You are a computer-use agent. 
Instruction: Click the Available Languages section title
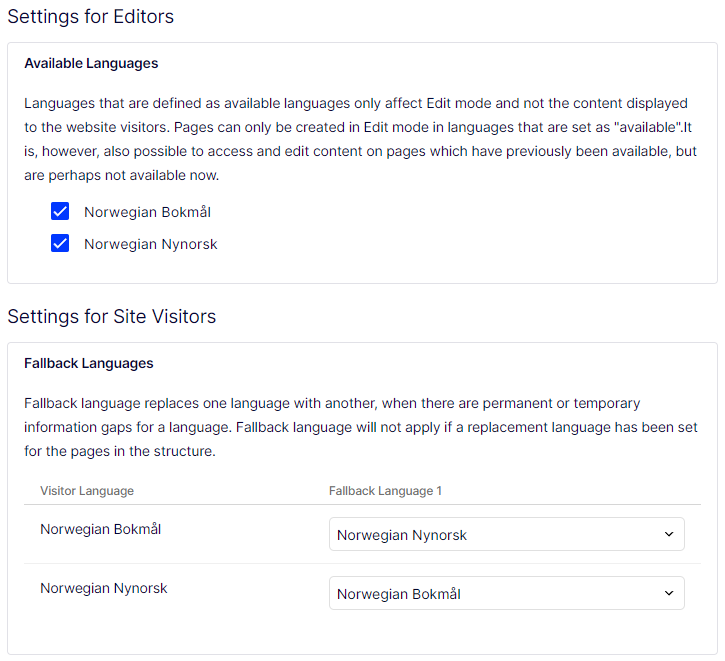click(x=91, y=63)
